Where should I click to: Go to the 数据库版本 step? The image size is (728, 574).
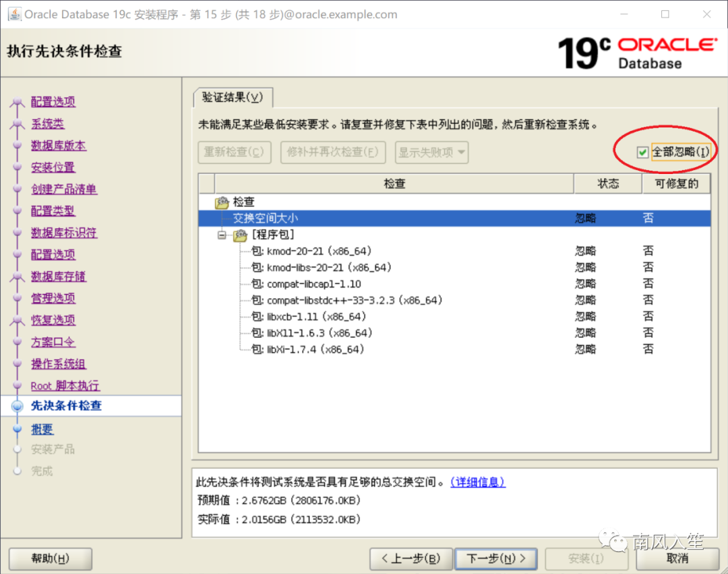pyautogui.click(x=59, y=146)
